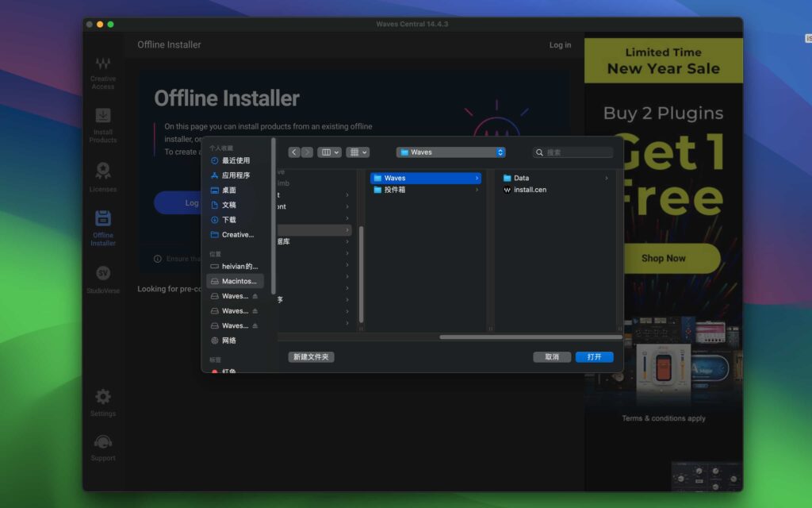Click the back navigation arrow
The height and width of the screenshot is (508, 812).
(x=294, y=152)
